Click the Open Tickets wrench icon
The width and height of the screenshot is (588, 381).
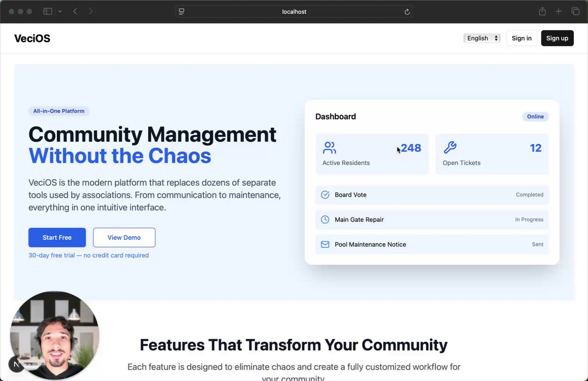tap(450, 148)
